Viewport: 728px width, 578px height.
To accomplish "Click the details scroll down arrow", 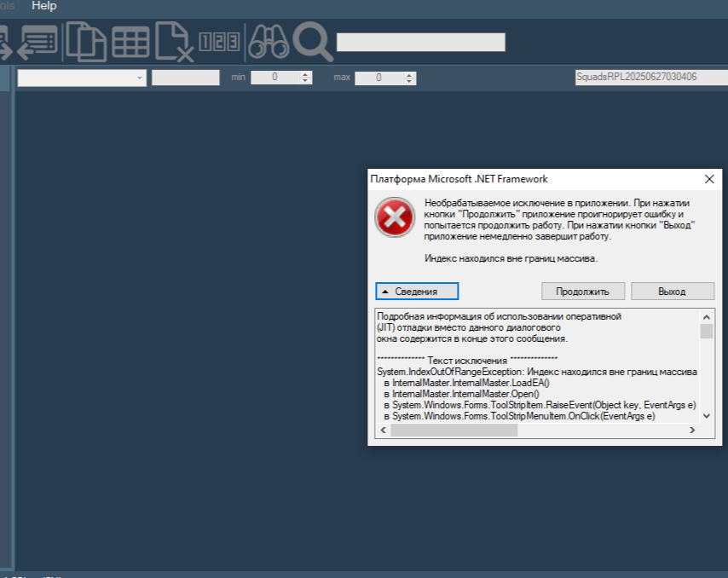I will (x=707, y=416).
